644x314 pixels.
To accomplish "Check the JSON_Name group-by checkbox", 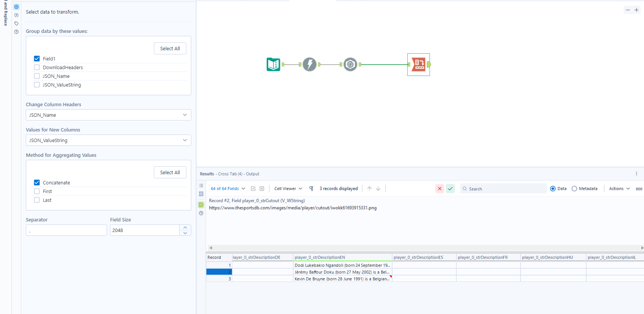I will tap(37, 76).
